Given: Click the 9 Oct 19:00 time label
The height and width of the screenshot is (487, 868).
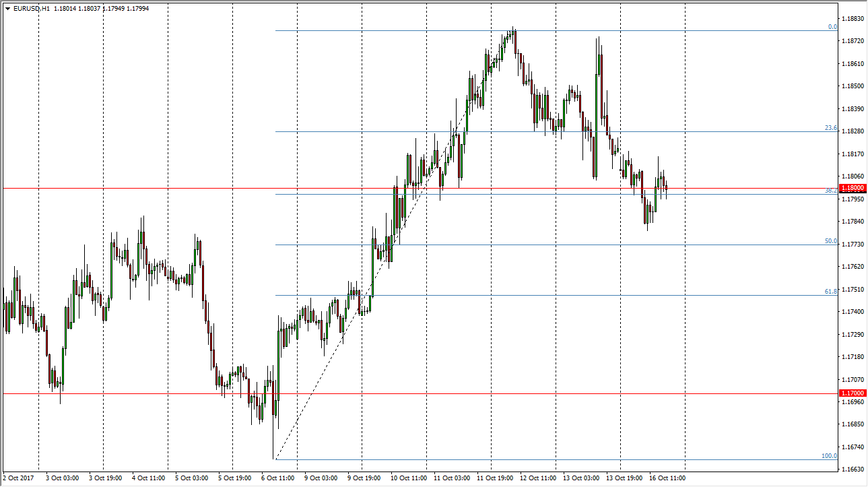Looking at the screenshot, I should tap(364, 478).
